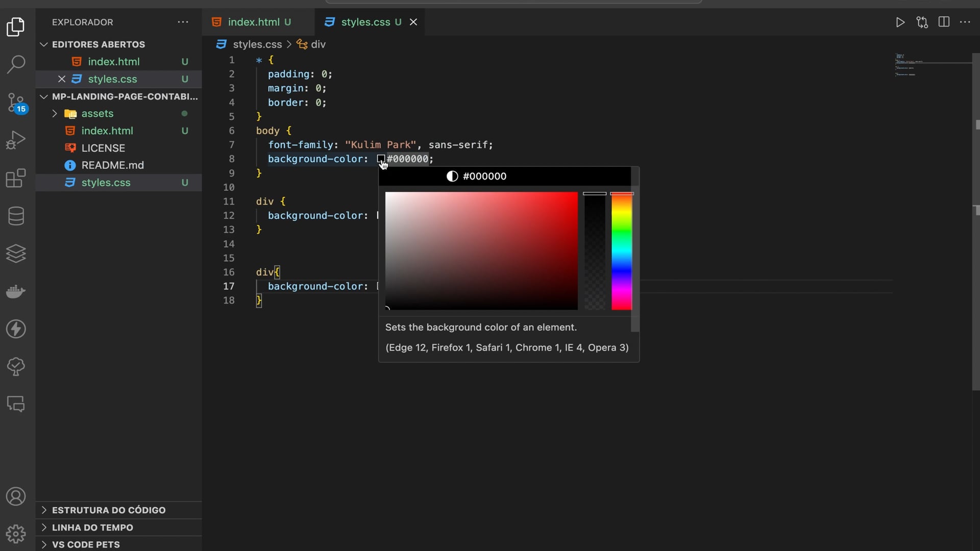Click the Run code play icon
This screenshot has height=551, width=980.
click(900, 22)
